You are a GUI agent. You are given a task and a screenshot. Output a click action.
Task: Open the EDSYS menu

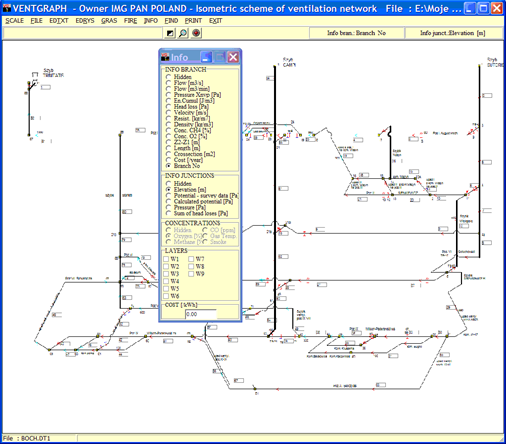tap(85, 21)
